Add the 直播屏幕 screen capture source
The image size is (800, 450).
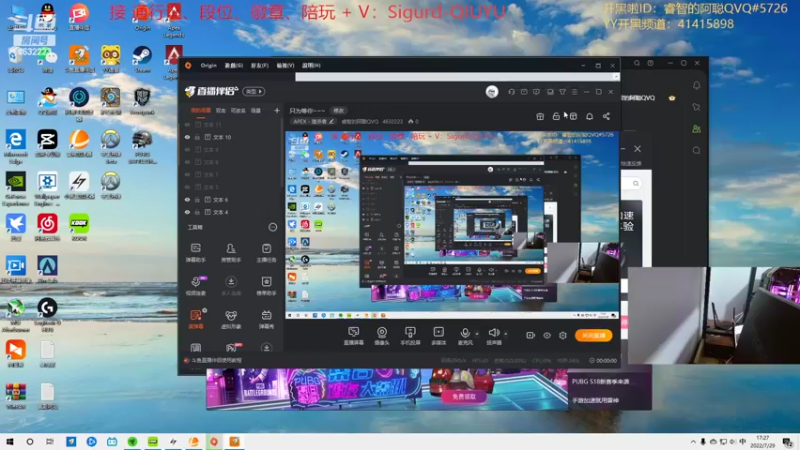tap(354, 336)
